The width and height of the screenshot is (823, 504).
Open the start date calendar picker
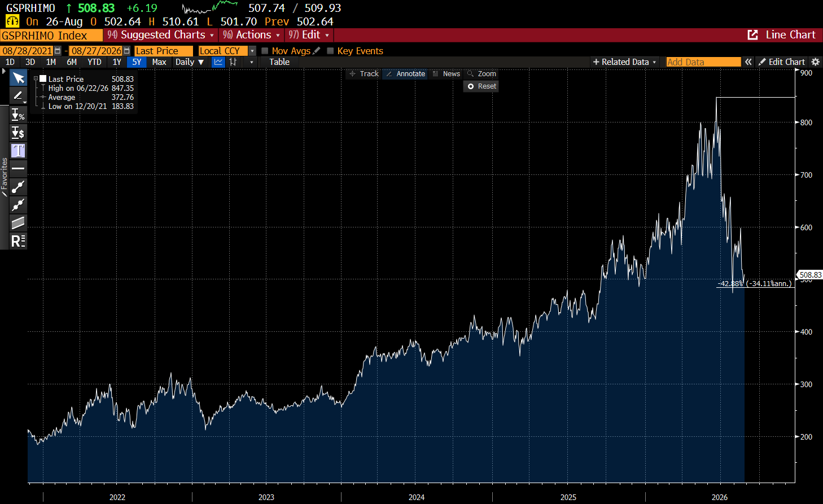pyautogui.click(x=58, y=51)
